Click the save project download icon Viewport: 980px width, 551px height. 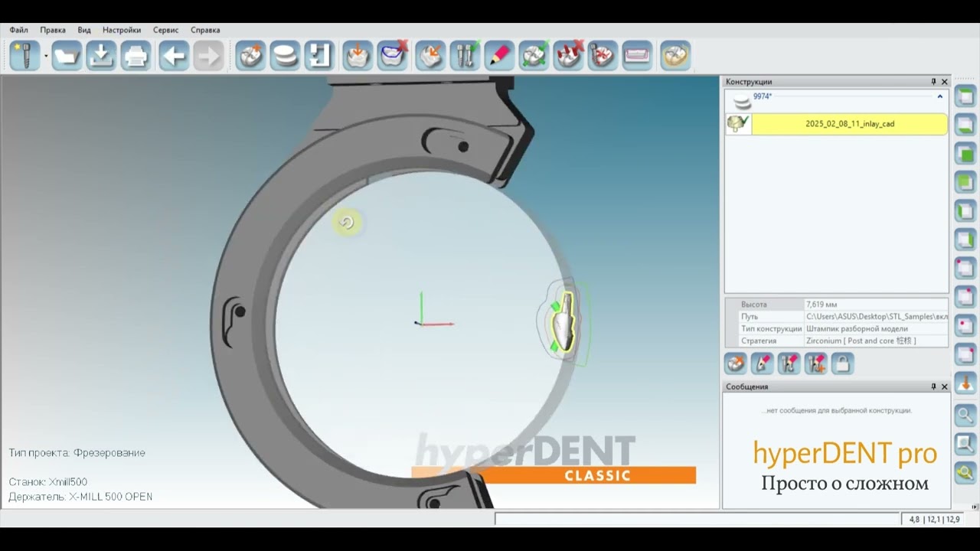[101, 56]
